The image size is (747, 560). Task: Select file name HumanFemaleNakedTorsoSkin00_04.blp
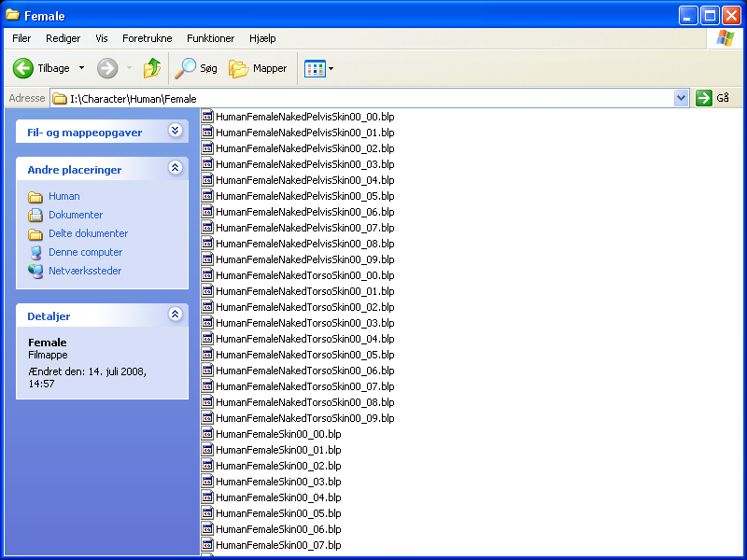tap(305, 339)
